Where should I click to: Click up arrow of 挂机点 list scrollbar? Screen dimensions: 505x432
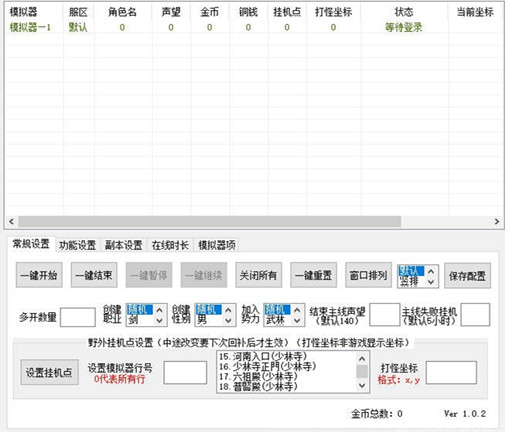pyautogui.click(x=362, y=359)
